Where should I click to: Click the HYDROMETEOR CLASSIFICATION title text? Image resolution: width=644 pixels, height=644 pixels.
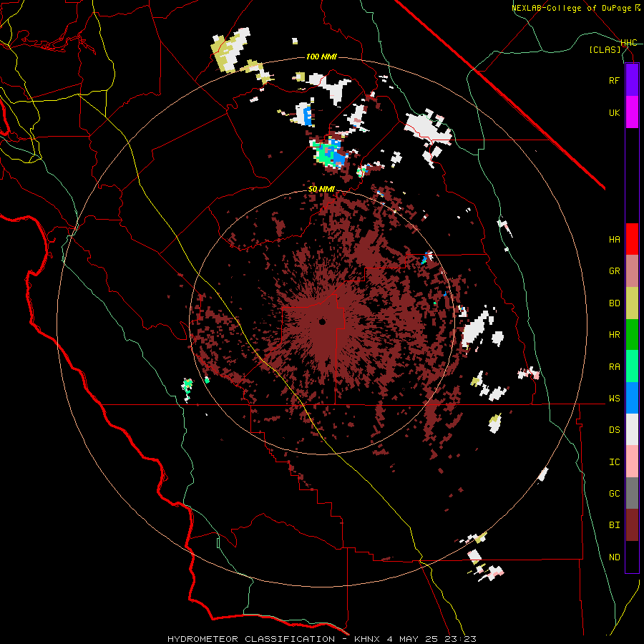click(x=251, y=639)
